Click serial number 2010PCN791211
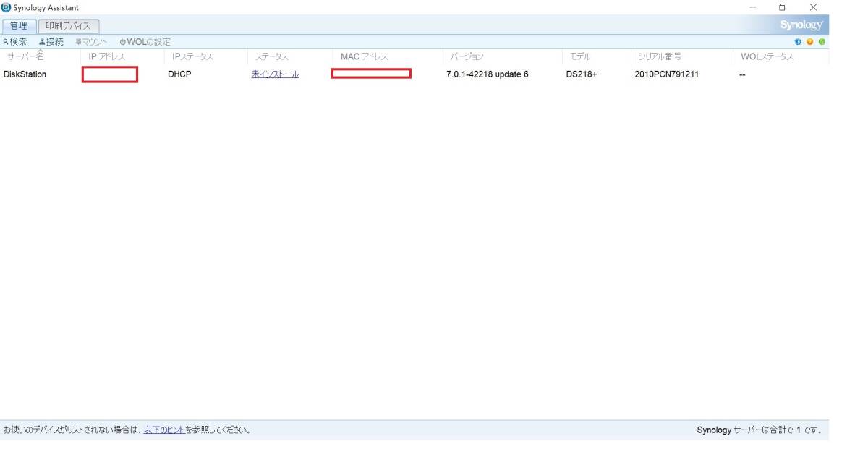Viewport: 868px width, 470px height. coord(667,74)
